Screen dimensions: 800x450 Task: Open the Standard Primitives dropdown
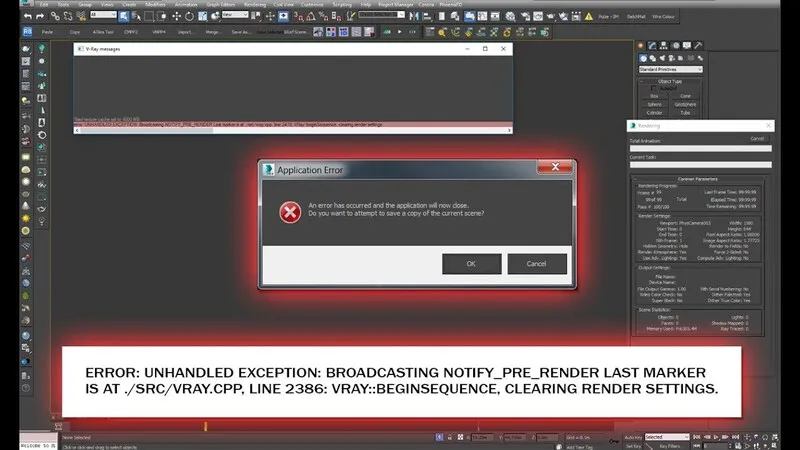coord(670,69)
